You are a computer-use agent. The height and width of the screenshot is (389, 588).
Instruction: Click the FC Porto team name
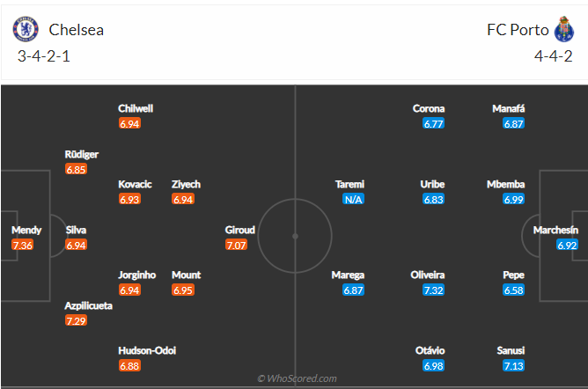pyautogui.click(x=518, y=29)
